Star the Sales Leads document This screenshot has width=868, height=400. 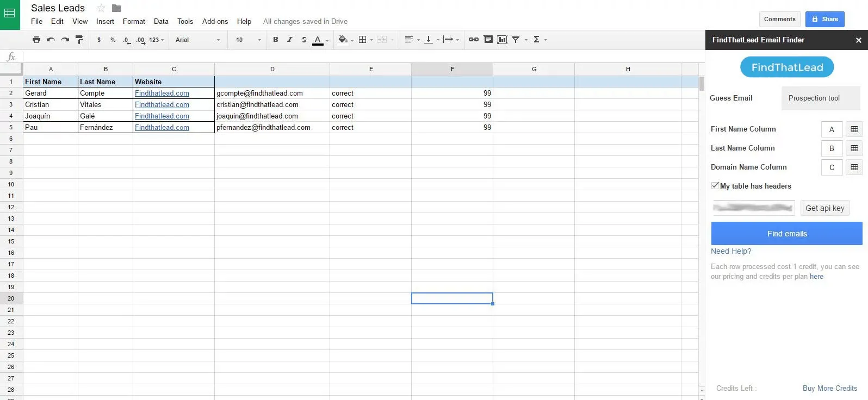[x=101, y=8]
